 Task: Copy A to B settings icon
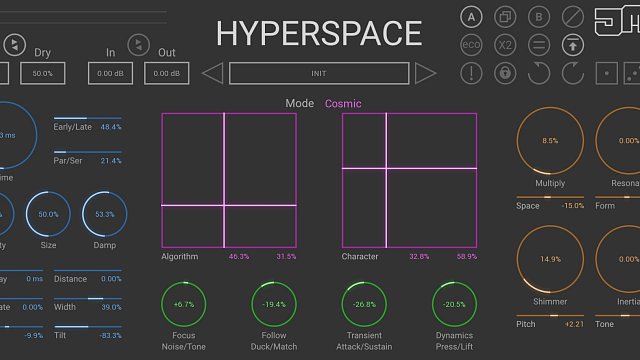(505, 17)
